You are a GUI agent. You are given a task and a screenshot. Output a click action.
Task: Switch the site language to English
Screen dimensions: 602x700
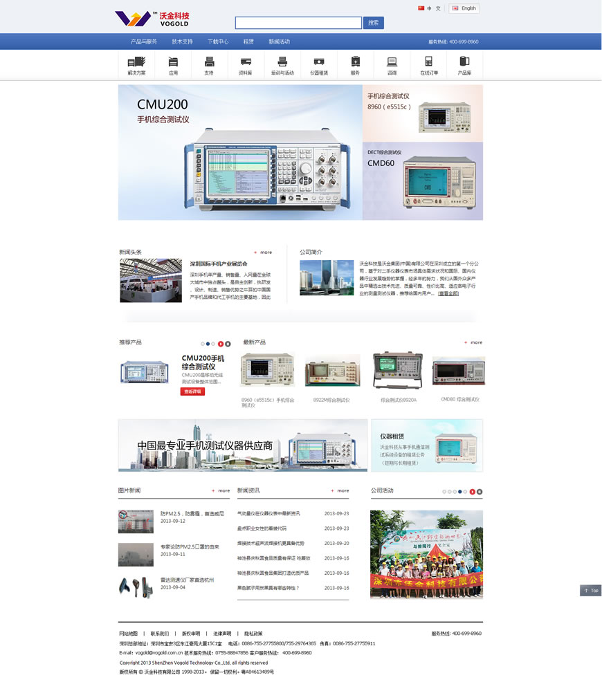pos(464,8)
